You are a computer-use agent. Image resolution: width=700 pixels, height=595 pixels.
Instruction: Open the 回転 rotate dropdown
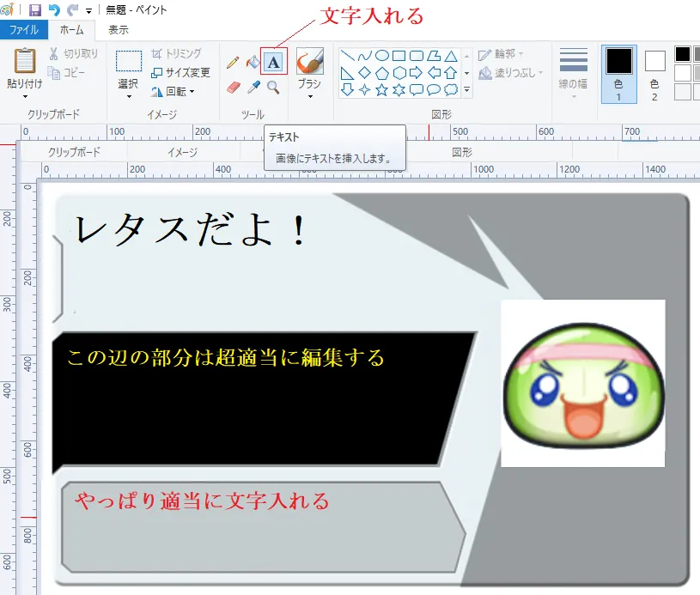pyautogui.click(x=173, y=92)
